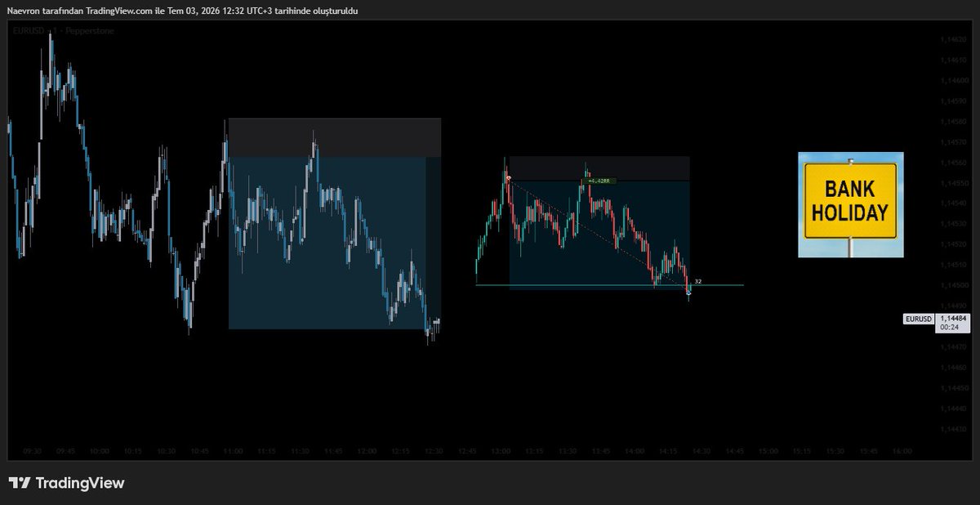Image resolution: width=980 pixels, height=505 pixels.
Task: Click the +6.42RR position label
Action: [x=599, y=181]
